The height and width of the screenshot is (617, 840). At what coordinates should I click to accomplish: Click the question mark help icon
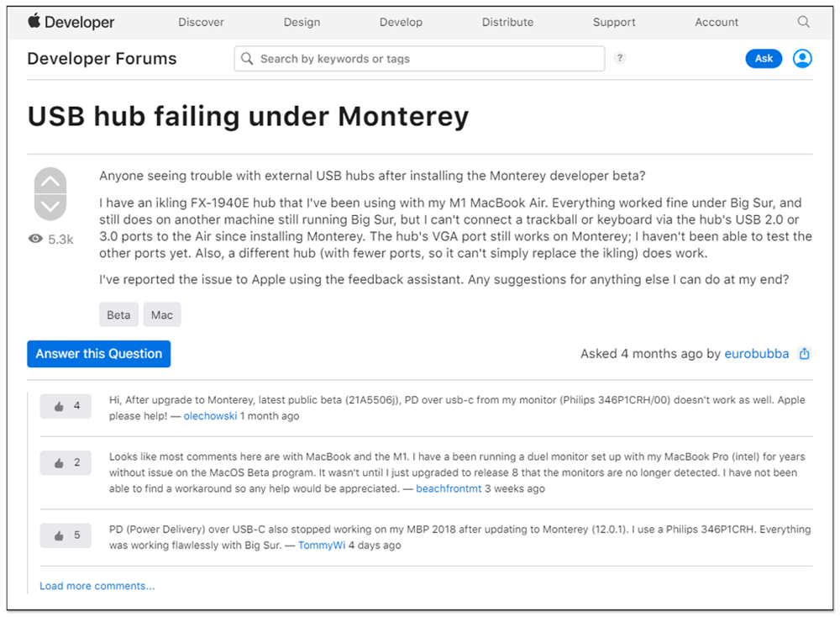pos(620,58)
